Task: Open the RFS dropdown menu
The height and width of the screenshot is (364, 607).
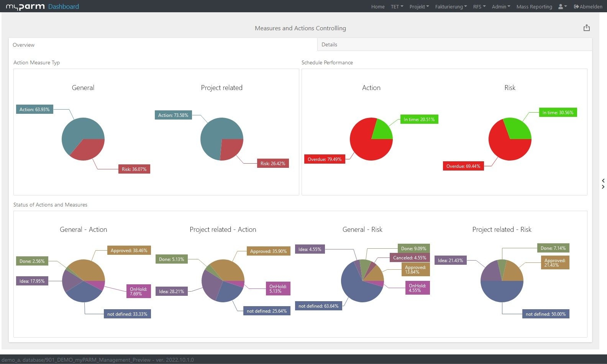Action: 479,7
